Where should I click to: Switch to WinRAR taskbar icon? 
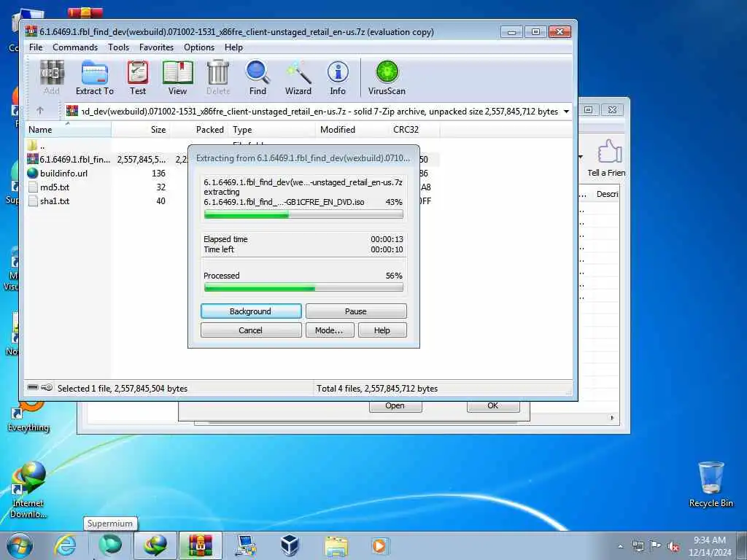[200, 545]
